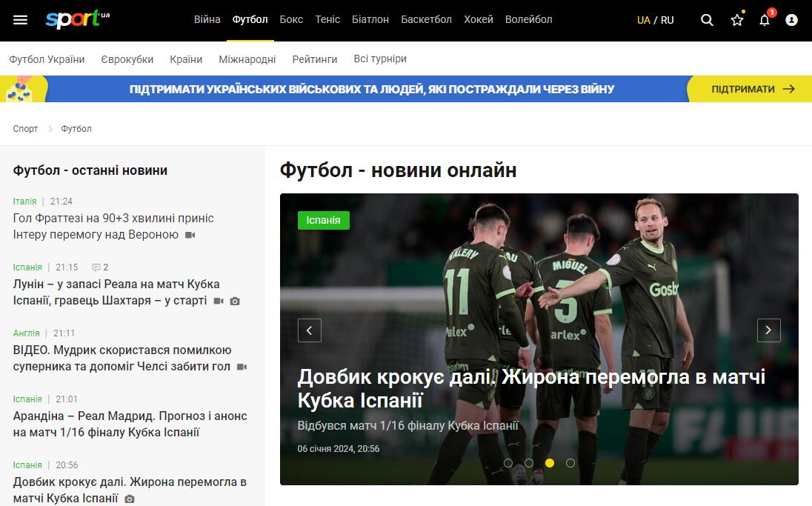Open the user profile icon
The height and width of the screenshot is (506, 812).
point(791,20)
